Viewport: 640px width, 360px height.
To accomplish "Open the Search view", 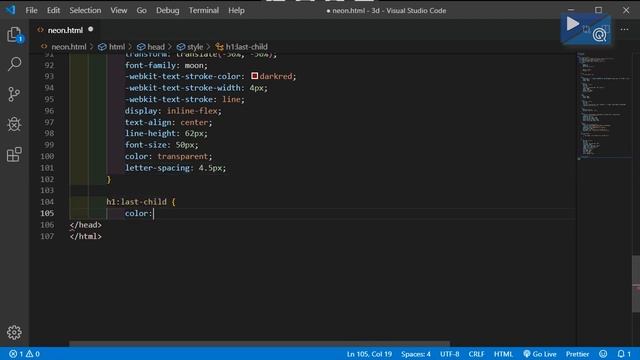I will click(x=14, y=64).
